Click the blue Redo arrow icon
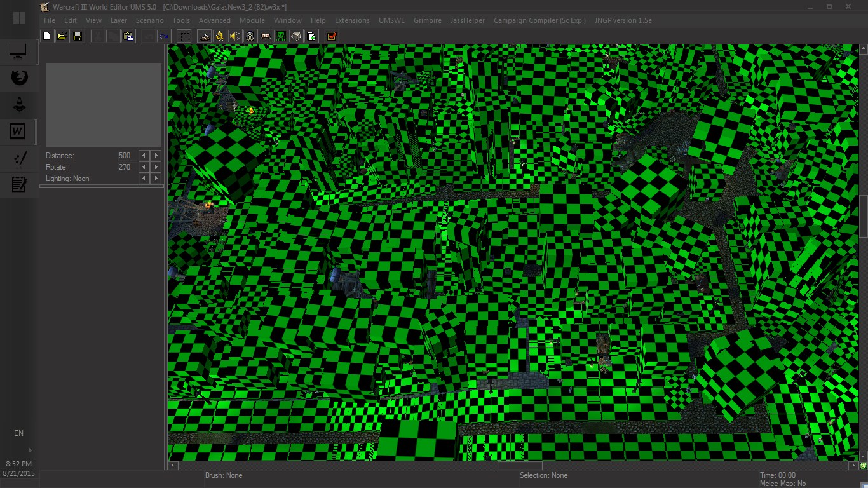 point(164,36)
